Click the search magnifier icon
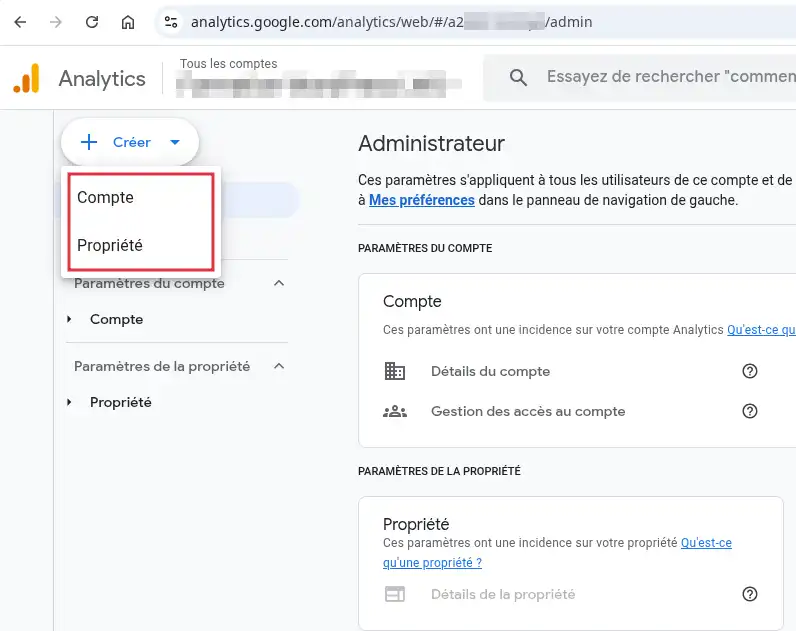The image size is (796, 631). coord(518,77)
